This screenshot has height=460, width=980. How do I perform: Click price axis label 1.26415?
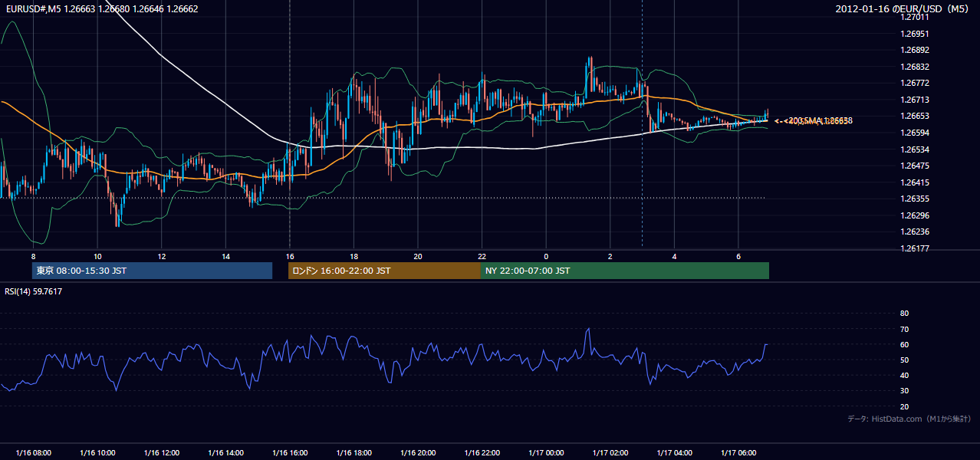pos(914,182)
